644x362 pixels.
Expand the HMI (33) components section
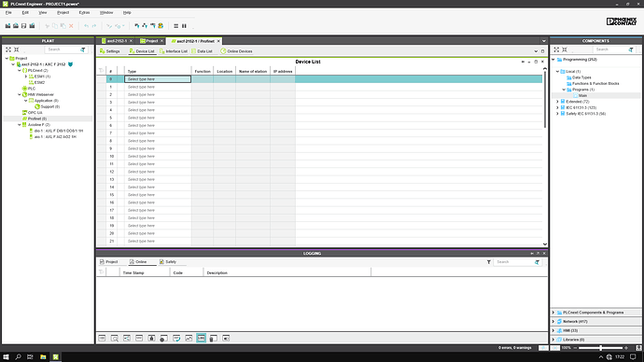click(x=553, y=330)
